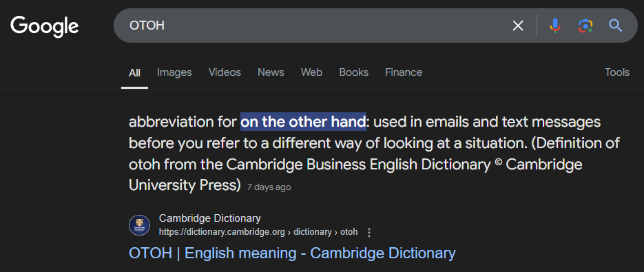Click the dictionary.cambridge.org URL breadcrumb

pyautogui.click(x=258, y=232)
